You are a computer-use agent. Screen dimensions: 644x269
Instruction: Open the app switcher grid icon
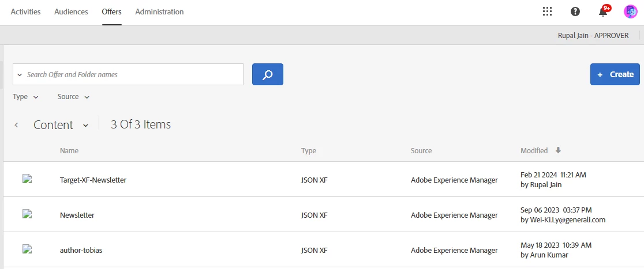click(547, 12)
